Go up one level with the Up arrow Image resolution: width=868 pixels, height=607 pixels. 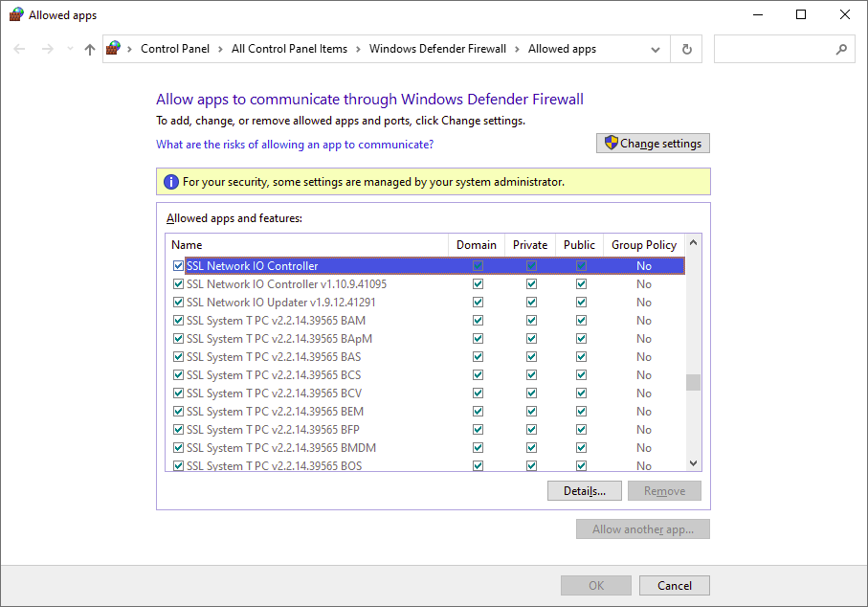tap(90, 49)
